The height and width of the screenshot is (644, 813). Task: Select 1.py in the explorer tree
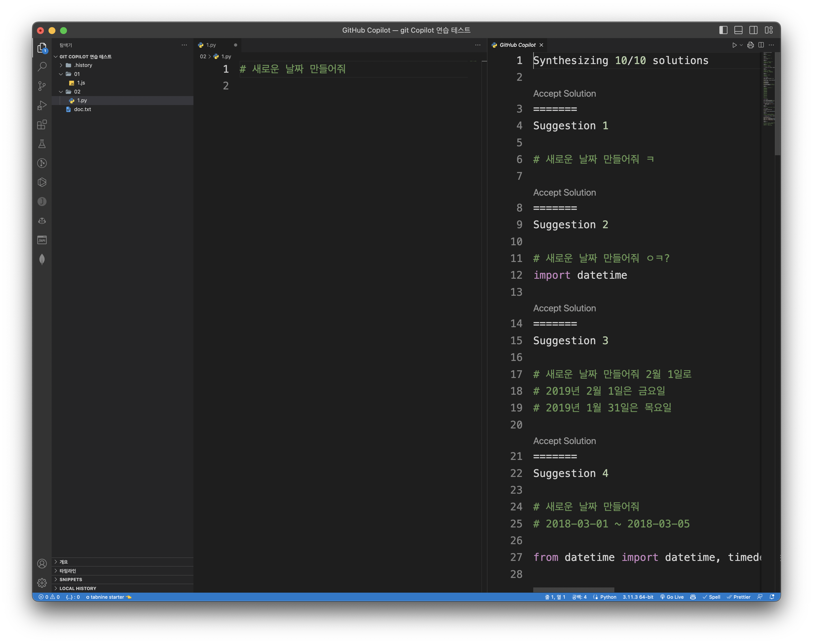pos(122,101)
